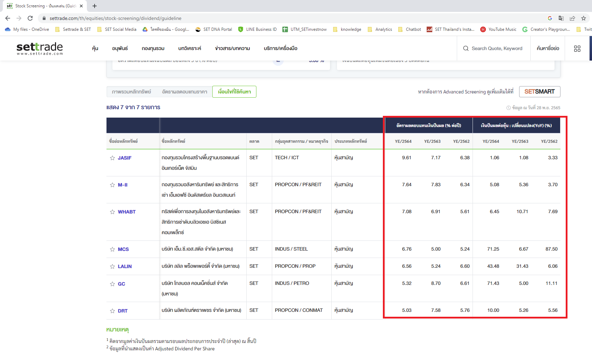Click the SETSMART button
The image size is (592, 364).
click(540, 91)
